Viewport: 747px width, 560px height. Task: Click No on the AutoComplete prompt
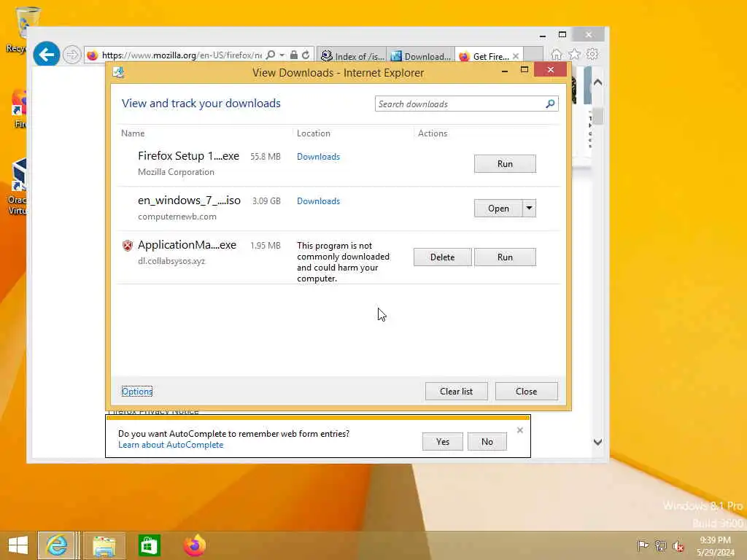point(487,441)
